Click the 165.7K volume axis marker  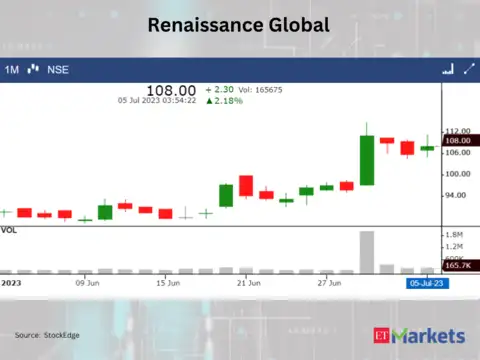point(461,265)
